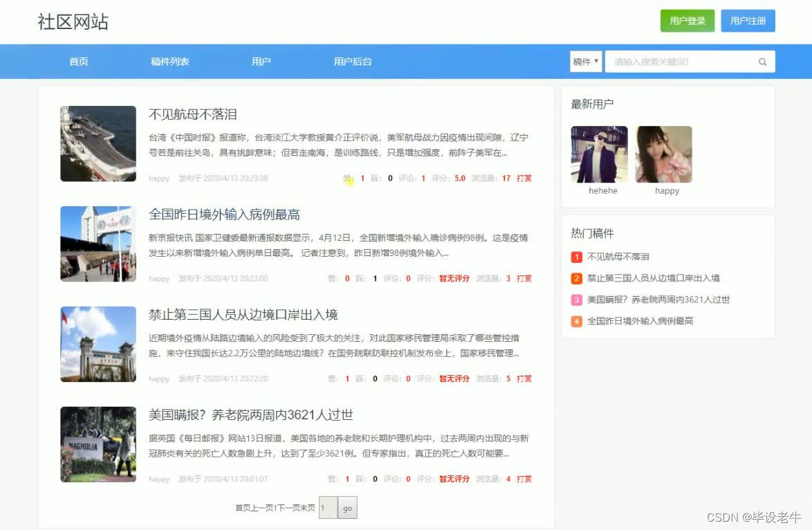Click 打赏 on the 美国瞒报 article
Image resolution: width=812 pixels, height=530 pixels.
(524, 478)
